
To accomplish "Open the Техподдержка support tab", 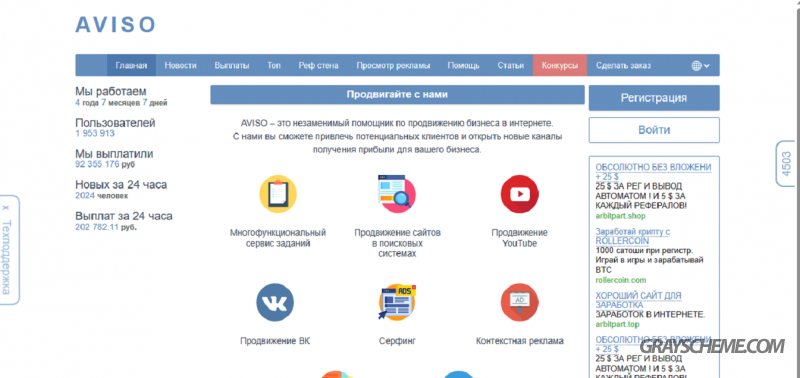I will coord(6,257).
